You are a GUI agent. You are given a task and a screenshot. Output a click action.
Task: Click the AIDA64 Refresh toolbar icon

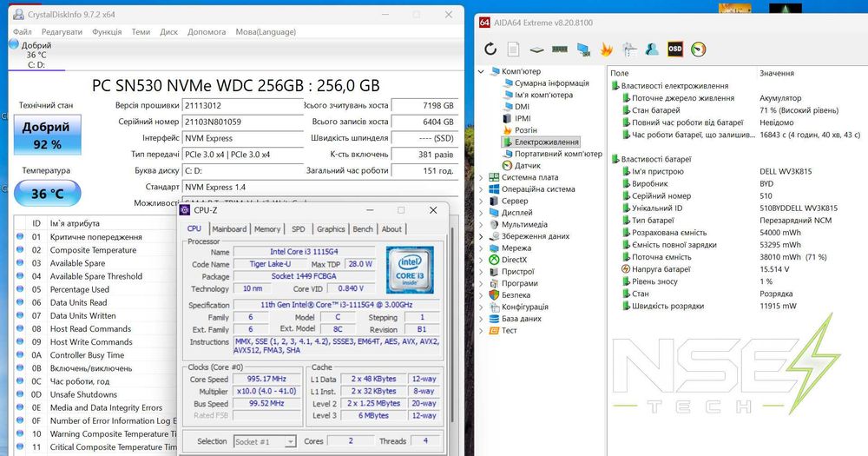tap(490, 50)
